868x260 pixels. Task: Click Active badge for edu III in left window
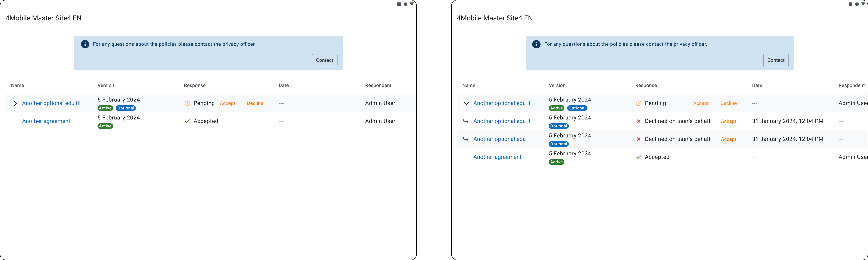(x=105, y=108)
